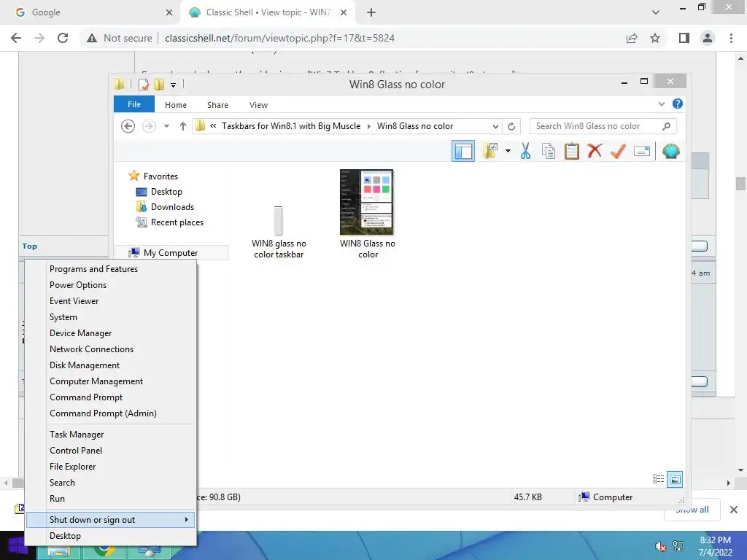
Task: Open Control Panel from menu
Action: [111, 451]
